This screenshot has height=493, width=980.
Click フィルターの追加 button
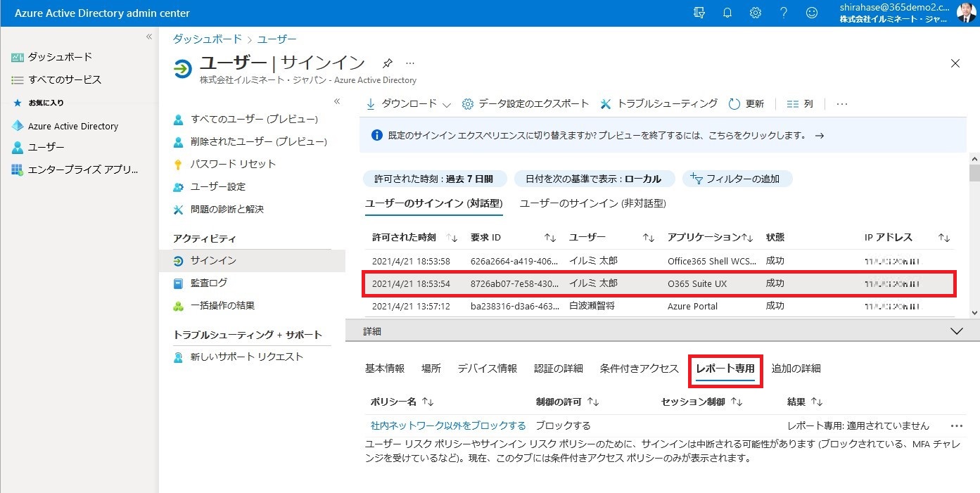737,179
